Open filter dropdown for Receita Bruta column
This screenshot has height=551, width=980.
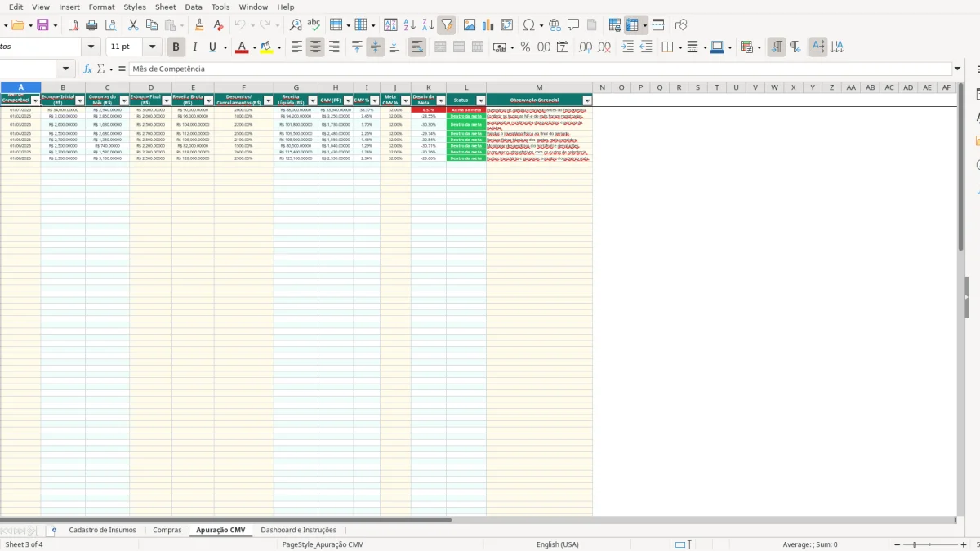[208, 100]
